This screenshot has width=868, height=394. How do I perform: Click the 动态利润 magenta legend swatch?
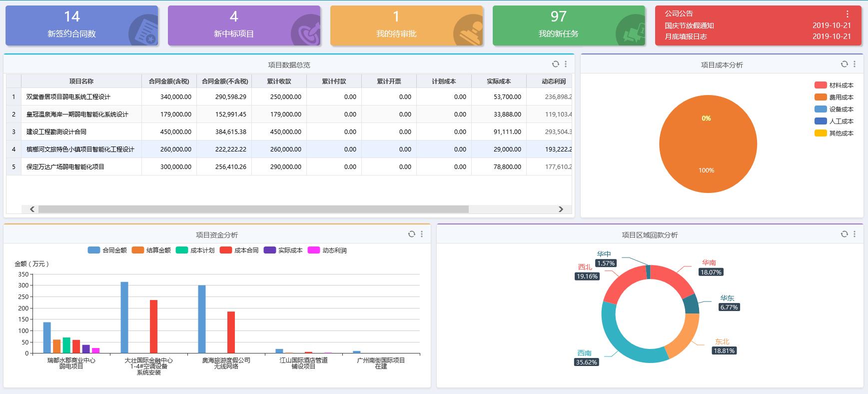coord(314,250)
